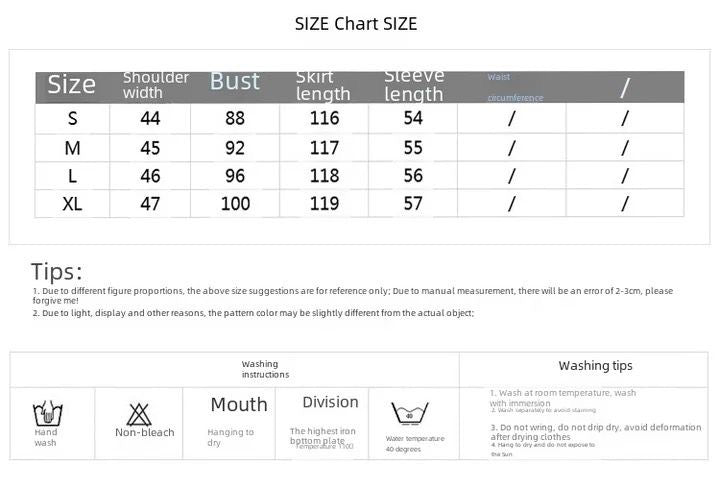Click the "Skirt length" column header
This screenshot has height=489, width=720.
tap(323, 86)
